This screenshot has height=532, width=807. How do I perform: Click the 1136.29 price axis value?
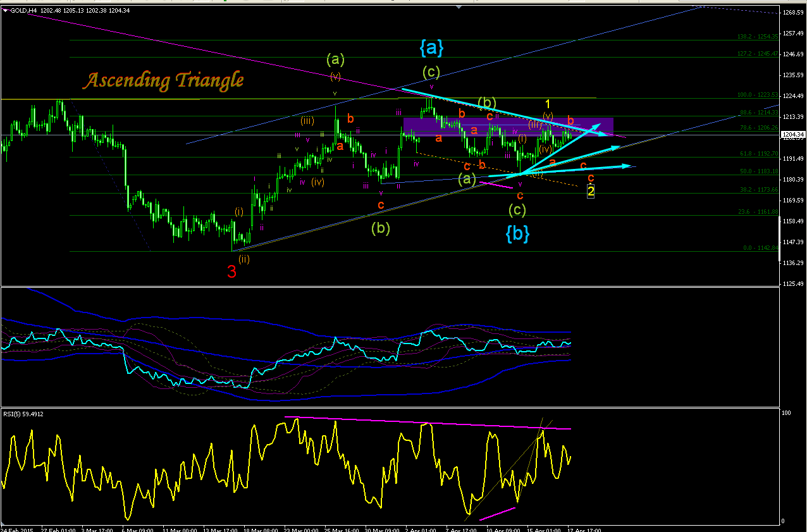click(793, 263)
